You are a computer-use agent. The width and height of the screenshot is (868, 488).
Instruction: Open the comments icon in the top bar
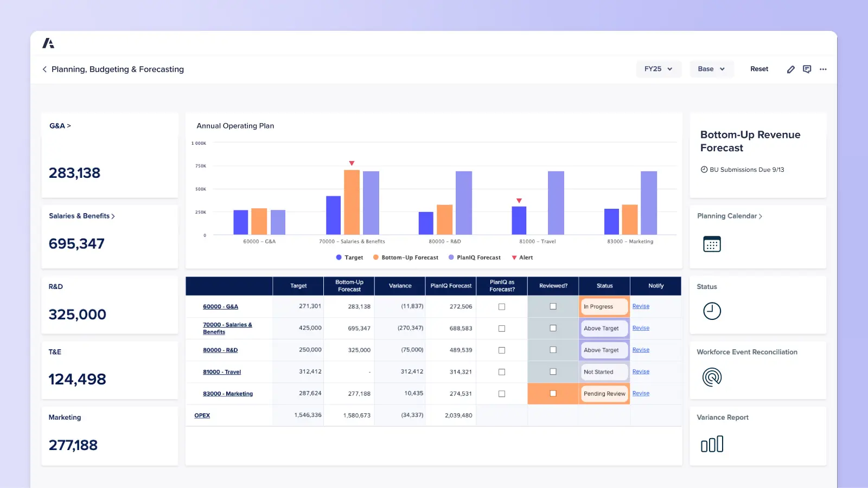pos(807,69)
